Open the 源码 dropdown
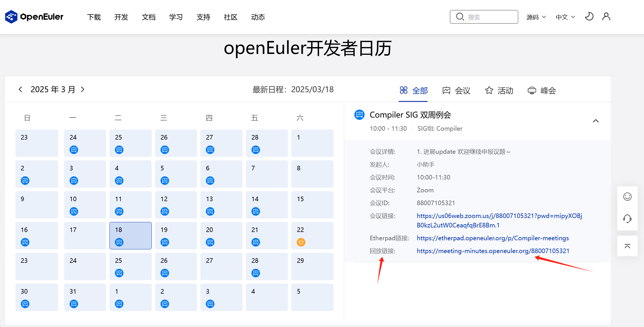This screenshot has width=644, height=327. coord(536,17)
